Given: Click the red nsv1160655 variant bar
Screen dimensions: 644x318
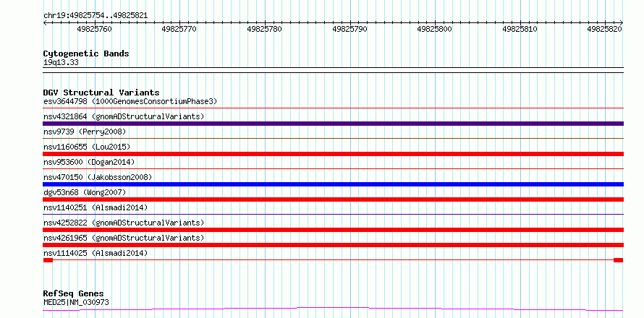Looking at the screenshot, I should coord(333,154).
